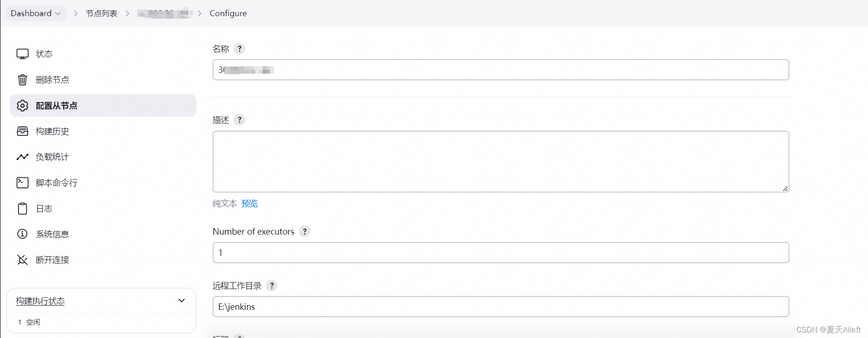Screen dimensions: 868x338
Task: Show help for the 描述 field
Action: [239, 120]
